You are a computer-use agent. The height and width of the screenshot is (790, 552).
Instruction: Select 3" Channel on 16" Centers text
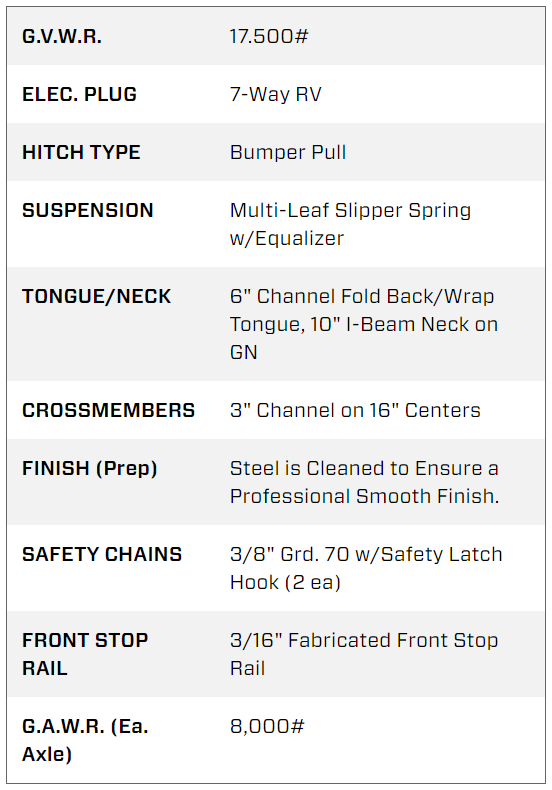point(355,410)
